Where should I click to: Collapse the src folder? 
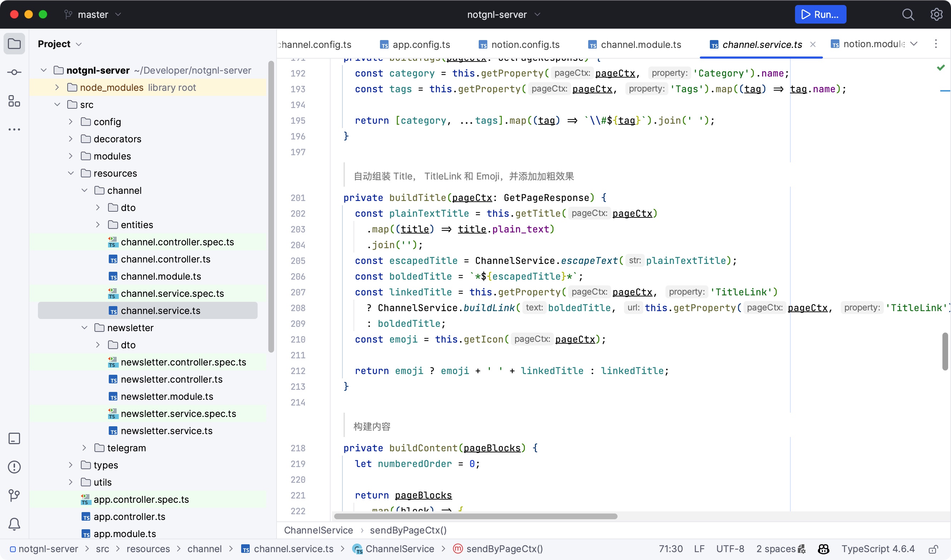[x=57, y=104]
